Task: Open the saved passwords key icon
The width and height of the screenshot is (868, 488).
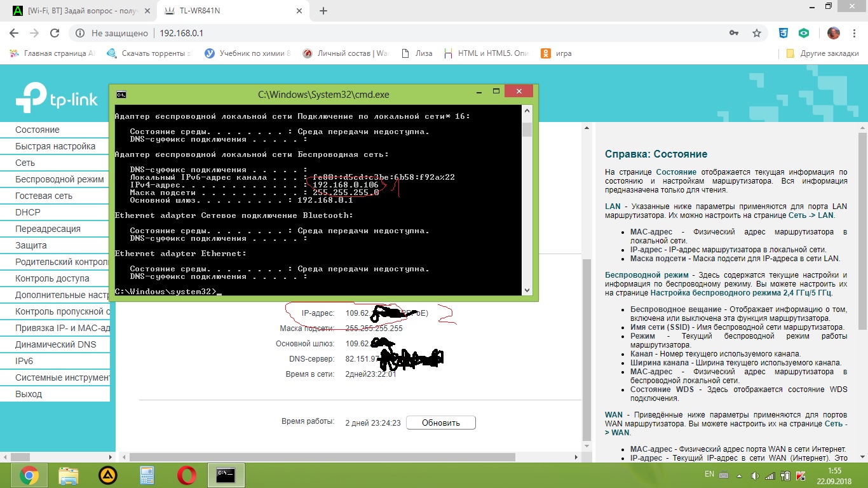Action: click(x=734, y=33)
